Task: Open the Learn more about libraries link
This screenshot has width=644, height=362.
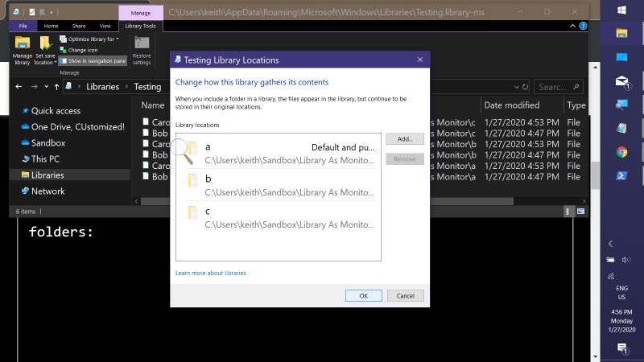Action: click(x=211, y=273)
